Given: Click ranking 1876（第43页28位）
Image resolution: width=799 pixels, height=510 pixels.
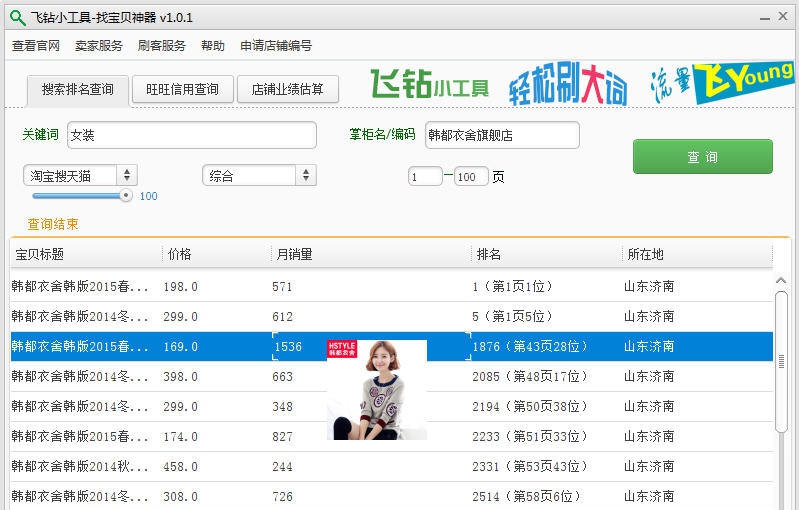Looking at the screenshot, I should pyautogui.click(x=530, y=346).
